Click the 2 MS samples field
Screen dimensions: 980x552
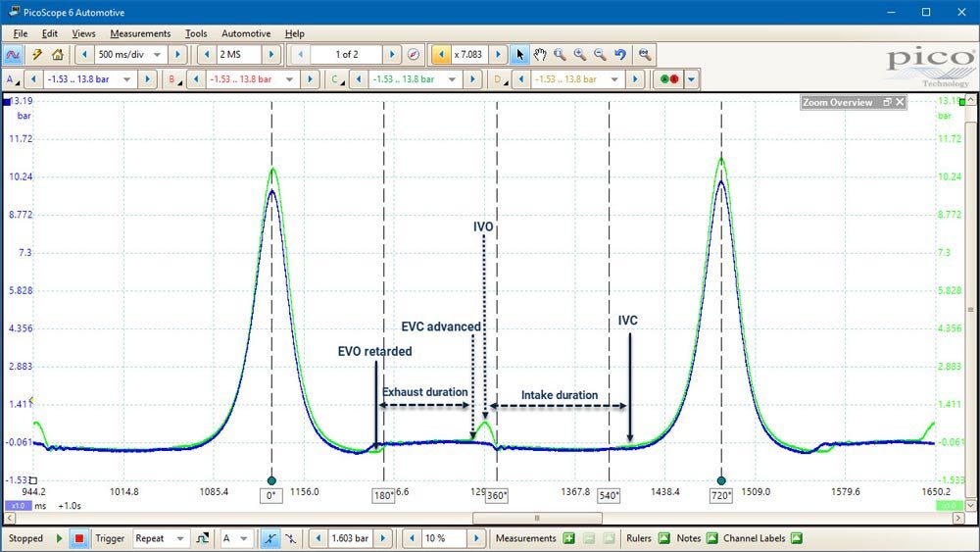click(239, 55)
